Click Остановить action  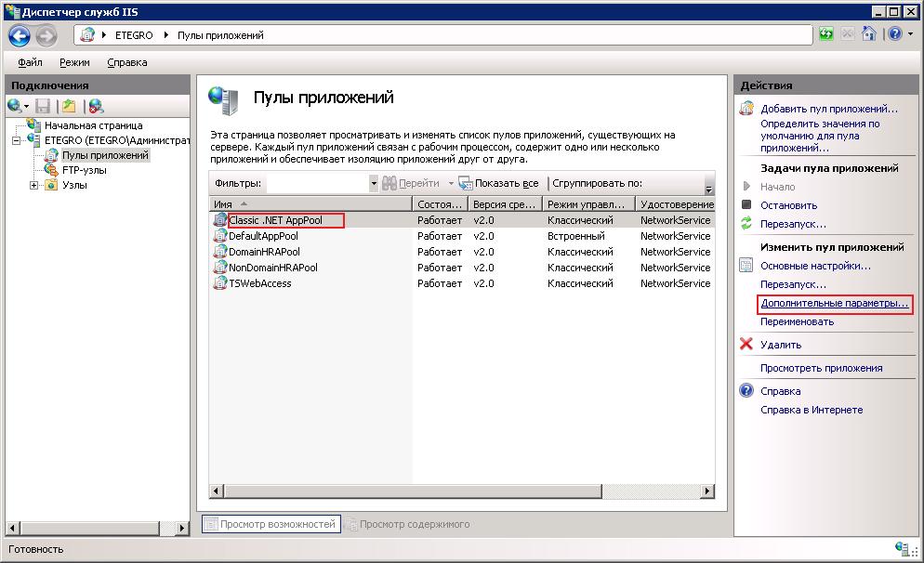pyautogui.click(x=788, y=205)
